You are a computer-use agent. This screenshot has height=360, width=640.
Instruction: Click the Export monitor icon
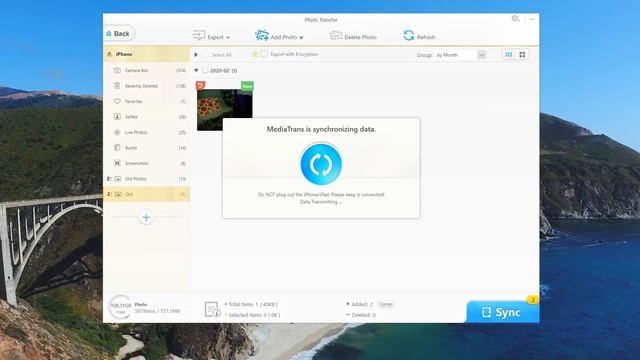pos(199,36)
